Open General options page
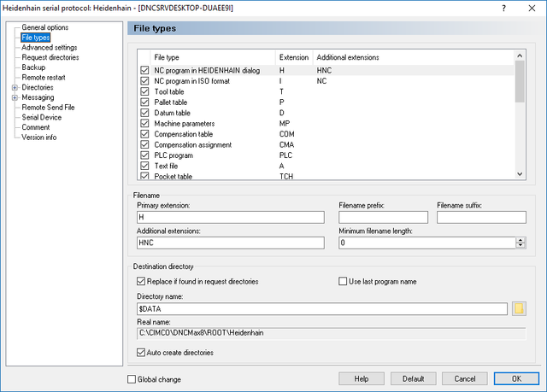The height and width of the screenshot is (392, 547). pos(45,27)
